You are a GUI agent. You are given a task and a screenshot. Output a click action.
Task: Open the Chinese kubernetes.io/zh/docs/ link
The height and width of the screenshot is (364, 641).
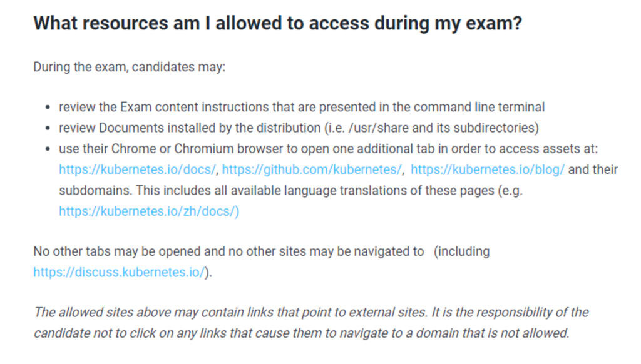click(149, 211)
